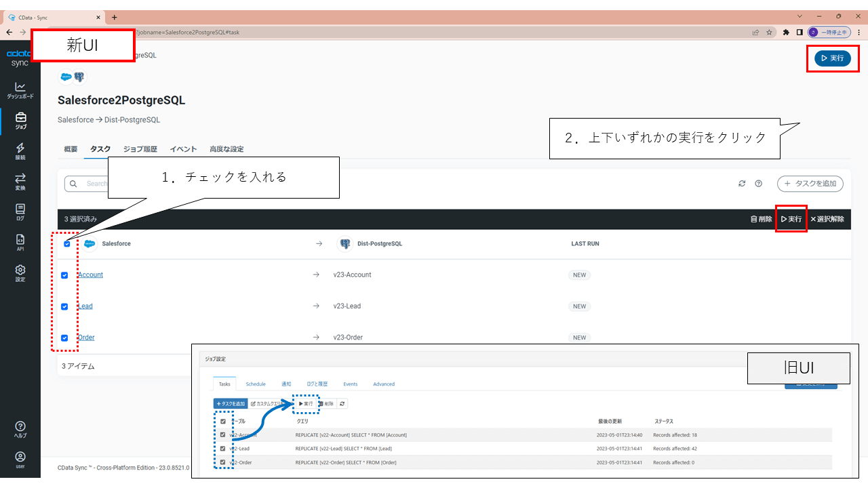Open the Order task link

point(86,338)
